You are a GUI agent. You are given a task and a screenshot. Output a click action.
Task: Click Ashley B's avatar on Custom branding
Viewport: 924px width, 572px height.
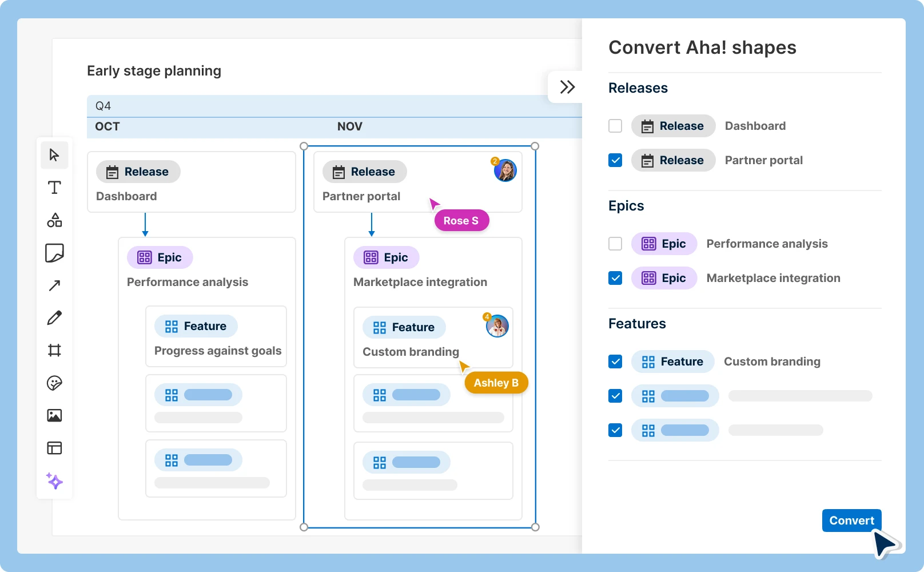click(x=497, y=325)
